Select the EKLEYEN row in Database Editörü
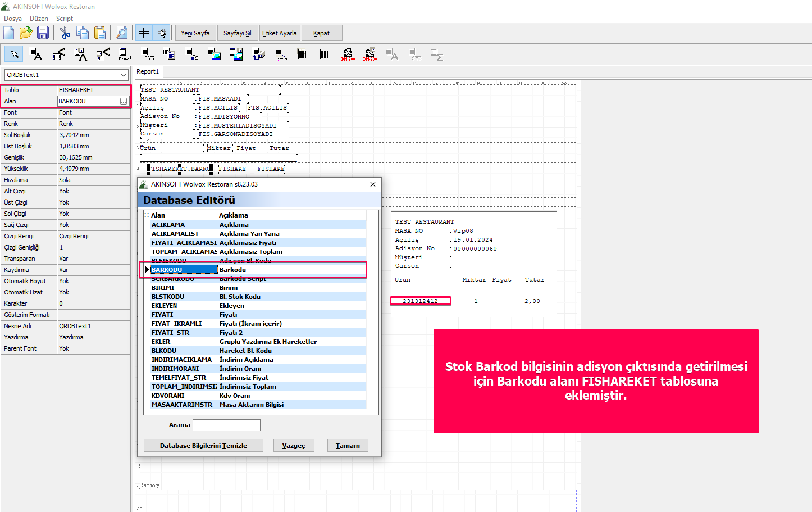 point(258,306)
